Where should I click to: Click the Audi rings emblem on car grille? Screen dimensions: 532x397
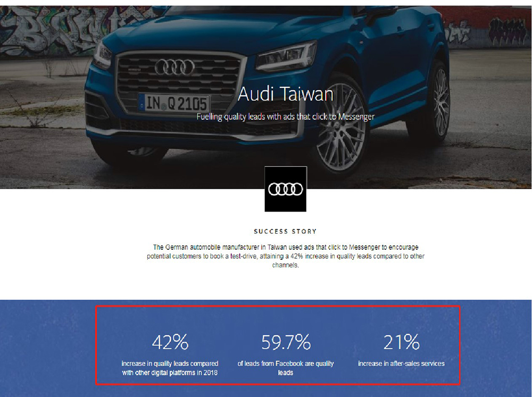174,67
